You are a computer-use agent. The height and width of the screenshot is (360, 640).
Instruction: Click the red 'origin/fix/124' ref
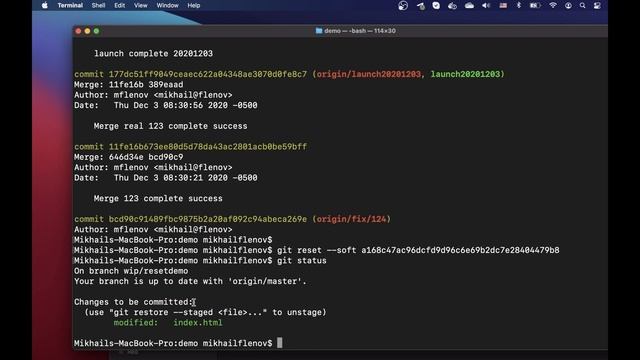[351, 219]
